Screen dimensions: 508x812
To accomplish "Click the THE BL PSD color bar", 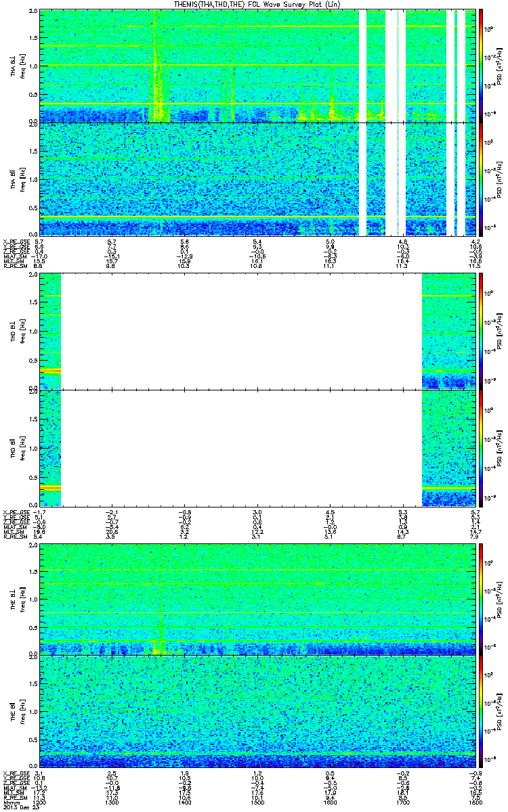I will click(482, 599).
